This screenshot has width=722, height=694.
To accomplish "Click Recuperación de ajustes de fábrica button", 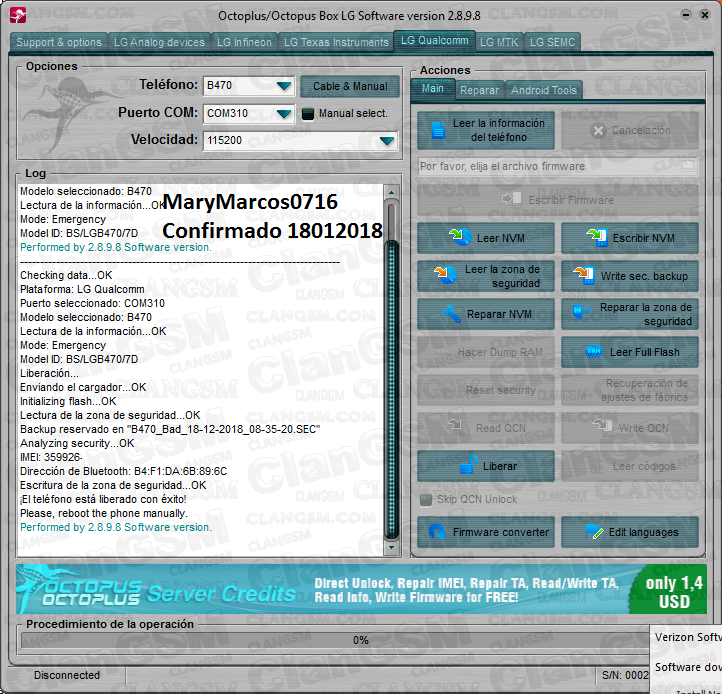I will click(630, 390).
